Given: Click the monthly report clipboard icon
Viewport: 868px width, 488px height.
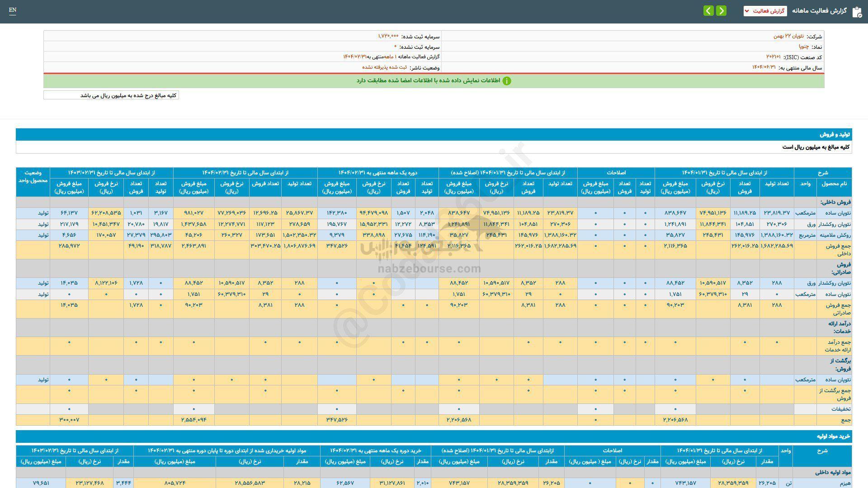Looking at the screenshot, I should point(857,12).
